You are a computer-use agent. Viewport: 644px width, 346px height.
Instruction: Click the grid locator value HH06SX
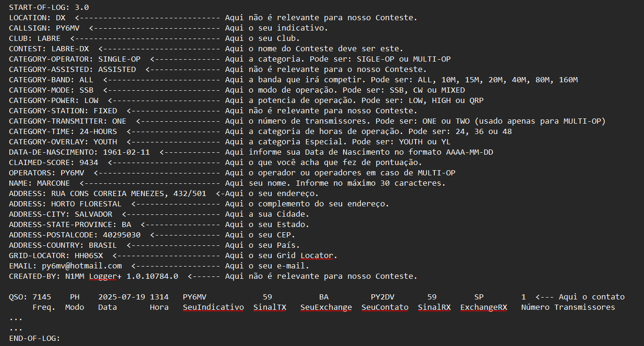(x=89, y=256)
